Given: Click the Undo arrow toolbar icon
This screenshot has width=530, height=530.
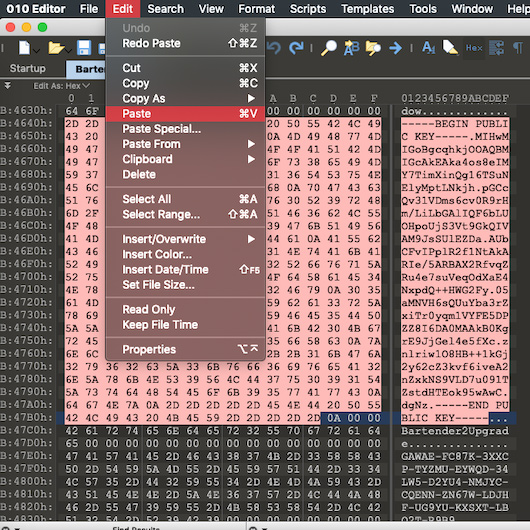Looking at the screenshot, I should [x=274, y=48].
